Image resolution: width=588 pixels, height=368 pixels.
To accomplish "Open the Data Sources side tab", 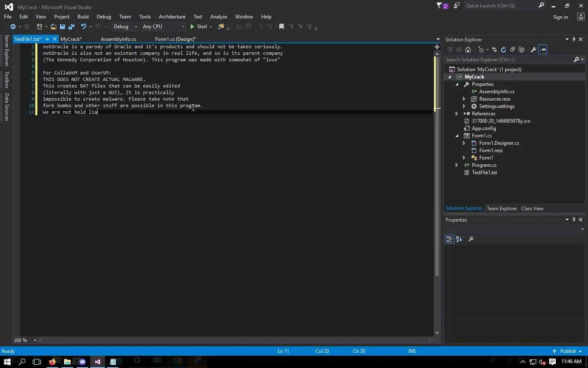I will pos(7,107).
